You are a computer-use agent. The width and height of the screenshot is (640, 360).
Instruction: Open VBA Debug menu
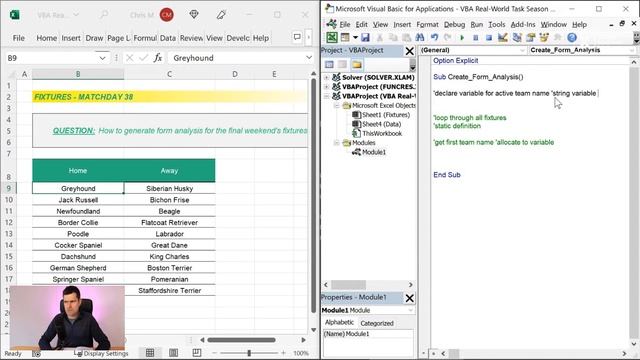click(454, 24)
